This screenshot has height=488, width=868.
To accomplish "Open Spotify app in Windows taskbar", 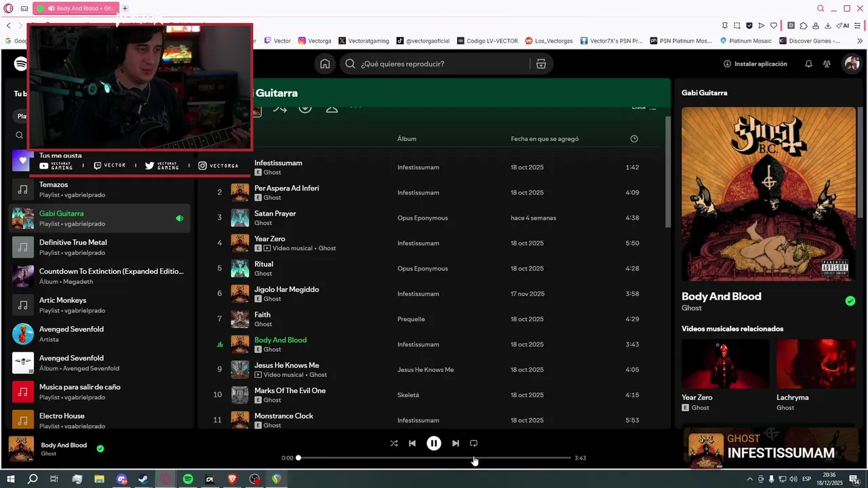I will pyautogui.click(x=188, y=479).
